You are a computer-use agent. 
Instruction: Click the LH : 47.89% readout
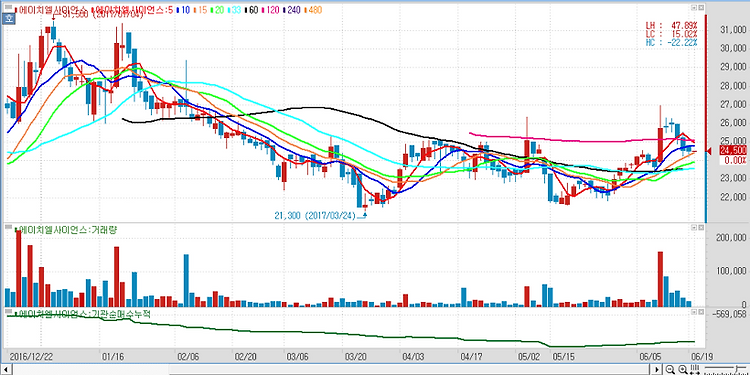click(x=672, y=25)
